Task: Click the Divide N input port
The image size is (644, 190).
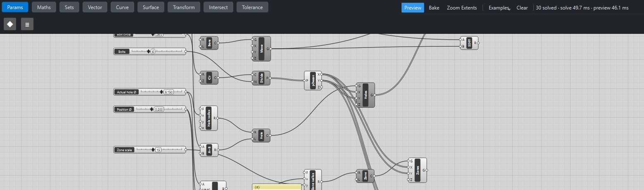Action: point(252,81)
